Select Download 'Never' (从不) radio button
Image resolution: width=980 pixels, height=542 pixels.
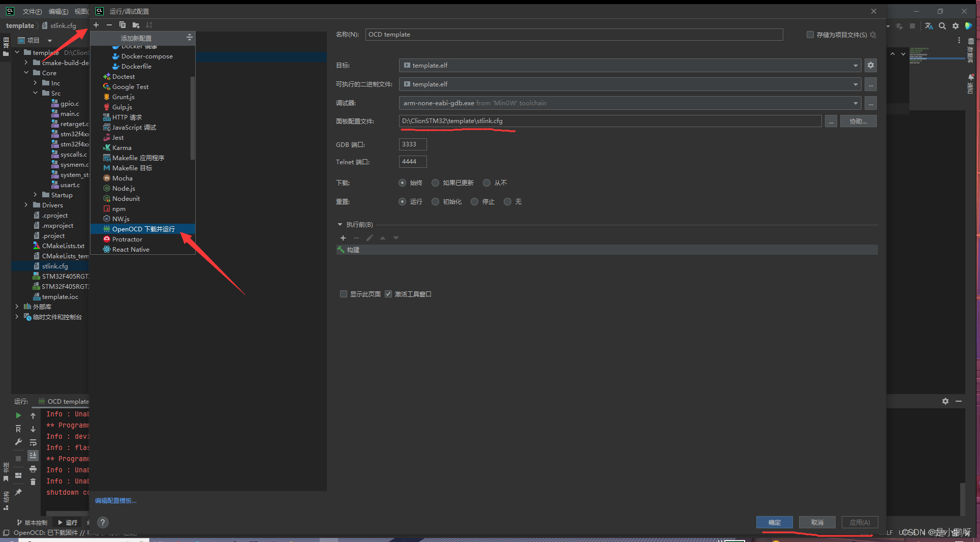pos(487,183)
